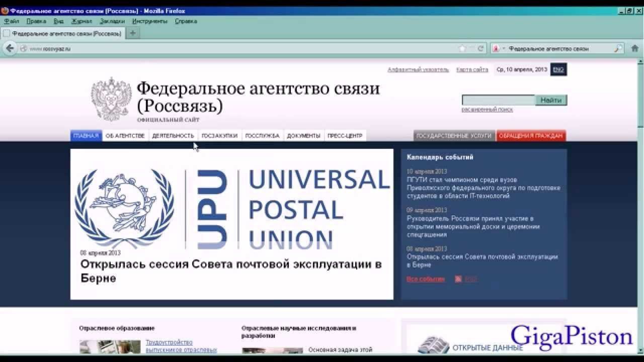Viewport: 644px width, 362px height.
Task: Click the Отраслевое образование section heading
Action: 117,328
